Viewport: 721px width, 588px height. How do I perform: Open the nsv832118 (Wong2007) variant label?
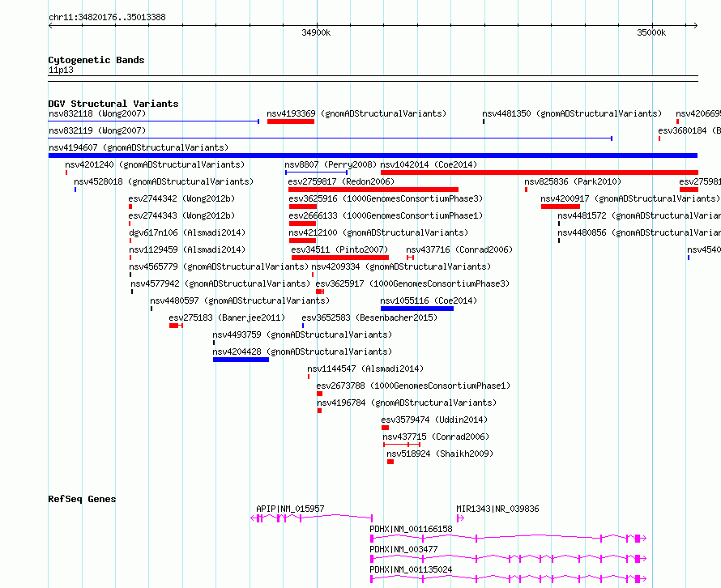[97, 113]
